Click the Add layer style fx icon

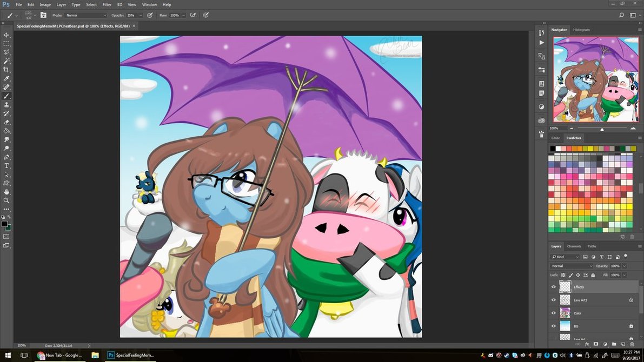coord(587,344)
